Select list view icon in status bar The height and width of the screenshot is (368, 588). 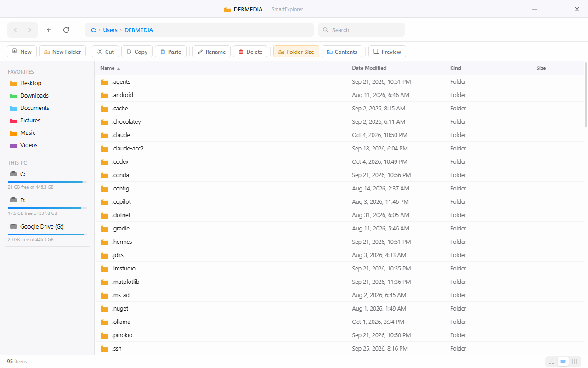coord(563,362)
